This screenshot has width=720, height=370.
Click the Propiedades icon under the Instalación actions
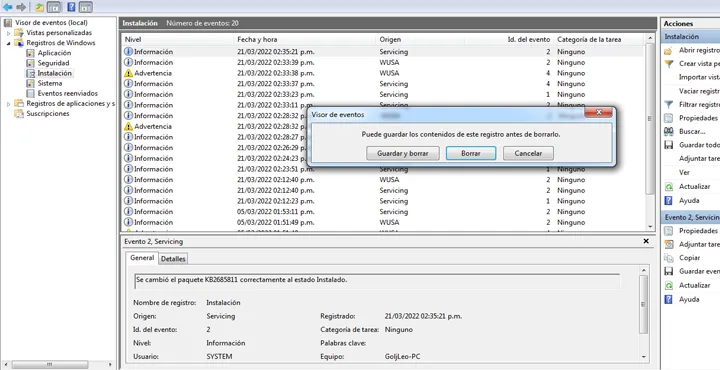pyautogui.click(x=669, y=118)
